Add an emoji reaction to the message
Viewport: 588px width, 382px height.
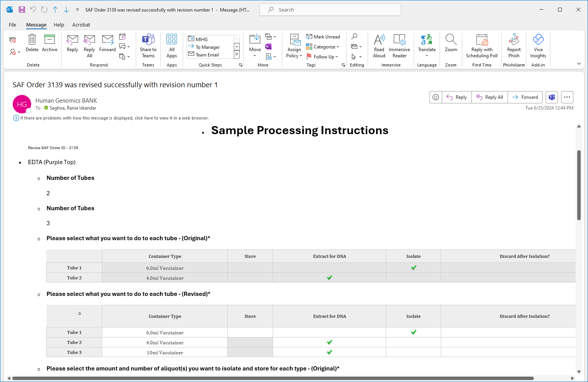click(x=435, y=97)
